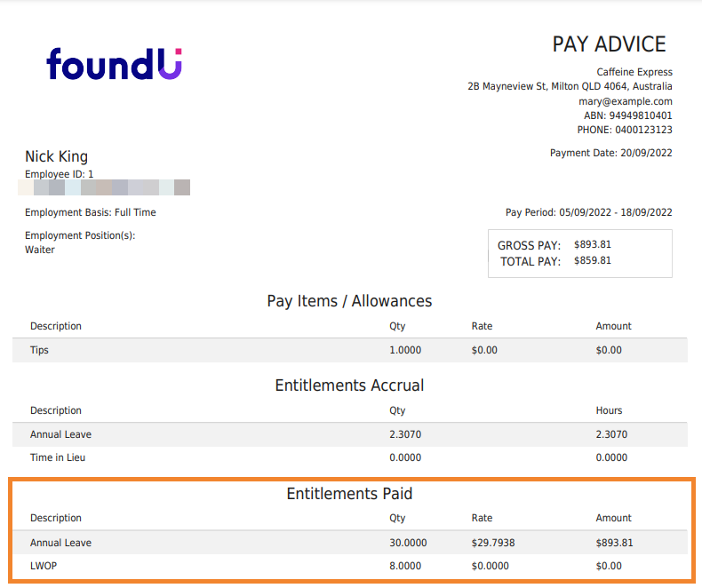Viewport: 702px width, 588px height.
Task: Click the Pay Period date range
Action: (x=615, y=212)
